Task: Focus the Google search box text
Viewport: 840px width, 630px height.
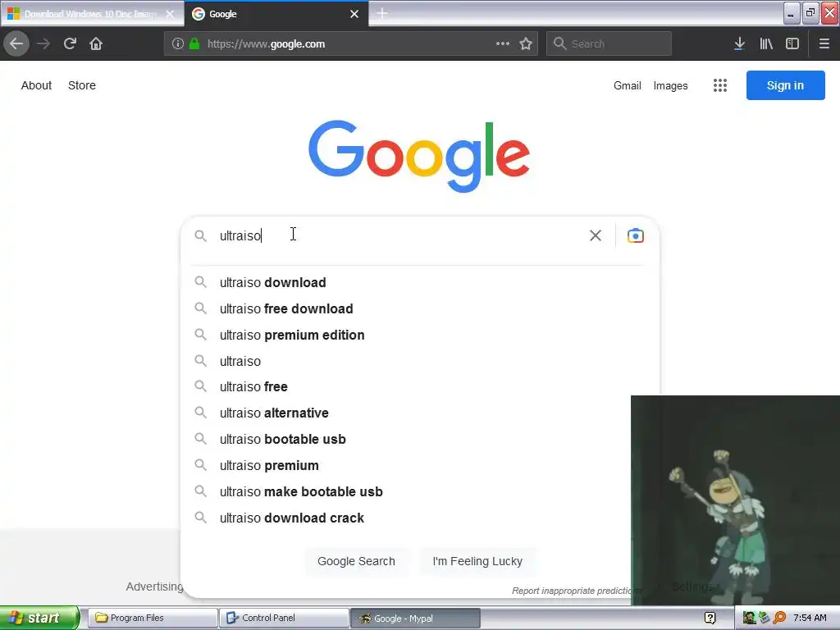Action: click(x=396, y=235)
